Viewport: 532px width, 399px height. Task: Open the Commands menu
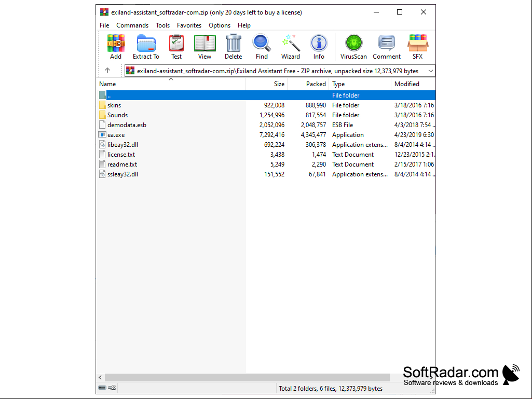point(132,25)
